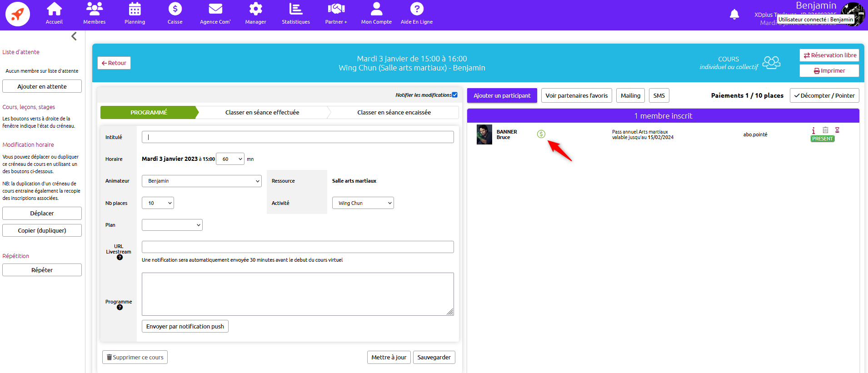Toggle the PRESENT status badge
Image resolution: width=868 pixels, height=373 pixels.
[823, 139]
